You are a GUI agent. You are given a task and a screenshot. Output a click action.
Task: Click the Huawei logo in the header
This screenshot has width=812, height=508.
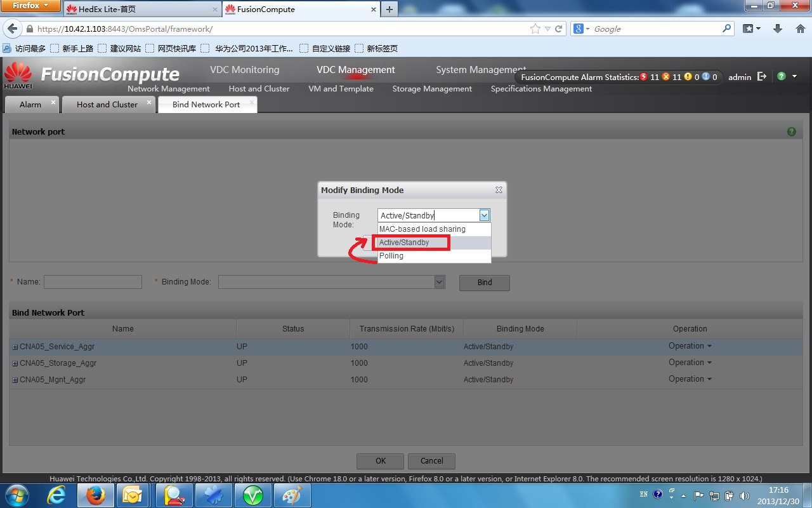click(x=18, y=75)
